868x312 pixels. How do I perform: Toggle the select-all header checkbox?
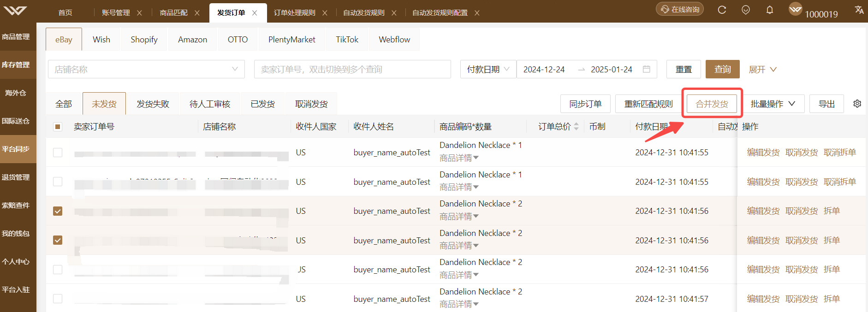(x=58, y=127)
